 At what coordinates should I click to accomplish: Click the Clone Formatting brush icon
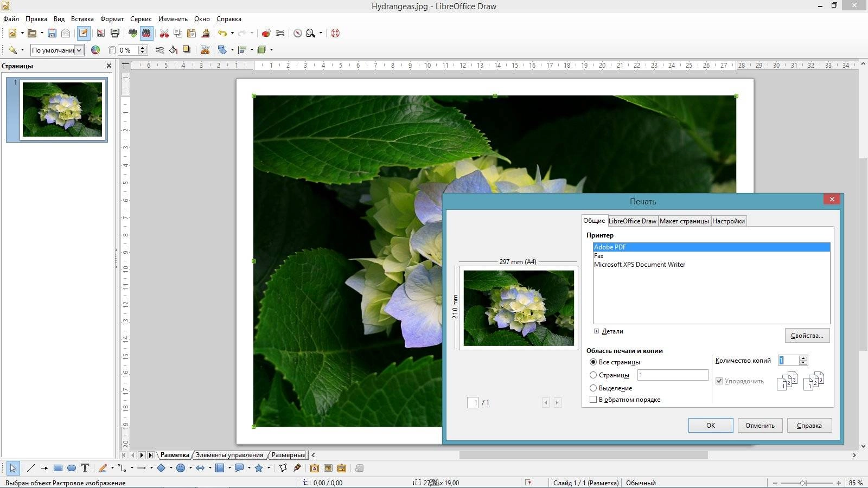pyautogui.click(x=206, y=33)
